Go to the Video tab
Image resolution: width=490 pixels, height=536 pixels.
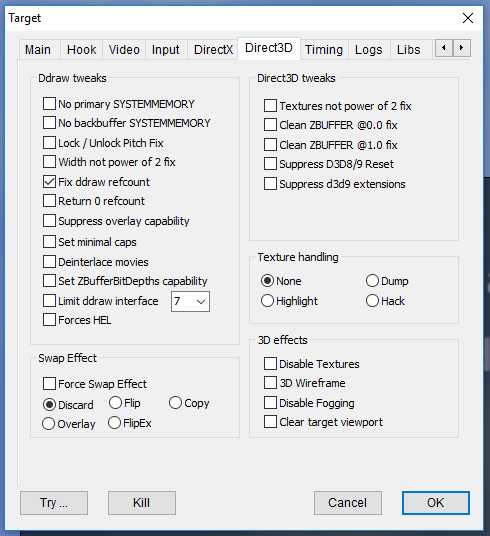[124, 50]
